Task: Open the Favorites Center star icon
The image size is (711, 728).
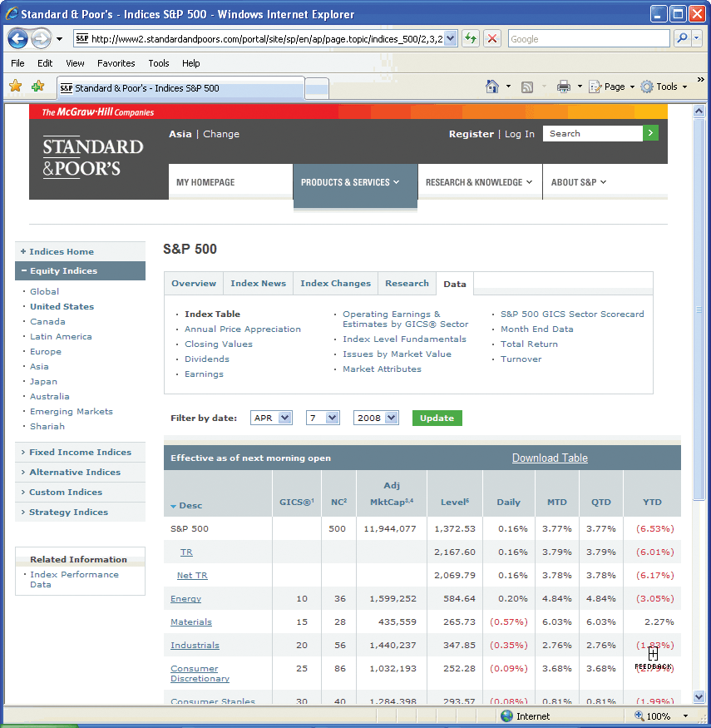Action: (x=15, y=86)
